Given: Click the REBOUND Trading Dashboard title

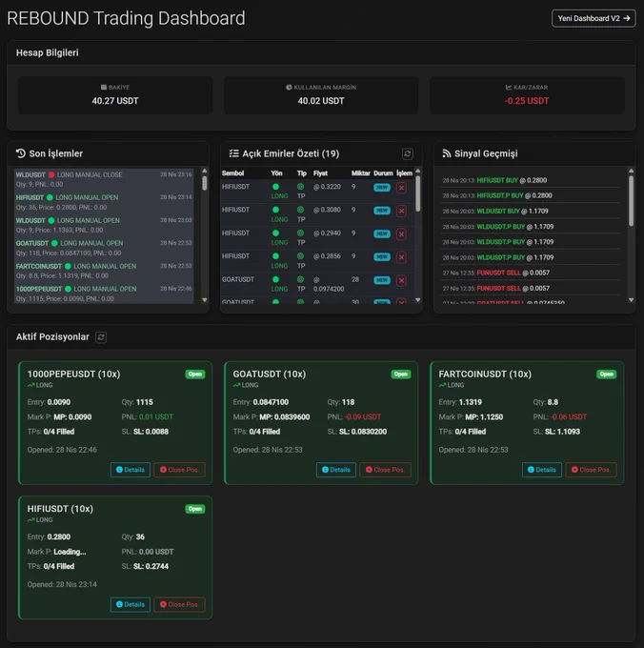Looking at the screenshot, I should tap(126, 18).
